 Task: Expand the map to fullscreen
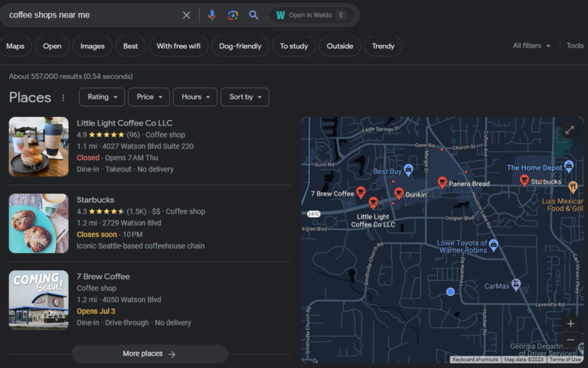point(570,130)
